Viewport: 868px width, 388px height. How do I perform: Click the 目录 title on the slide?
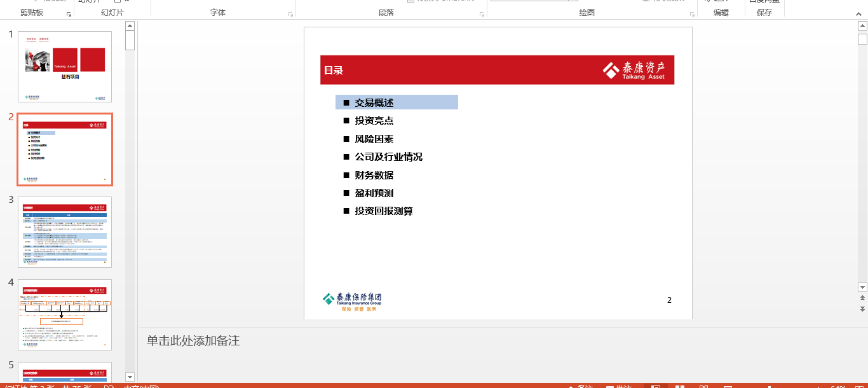pos(334,71)
